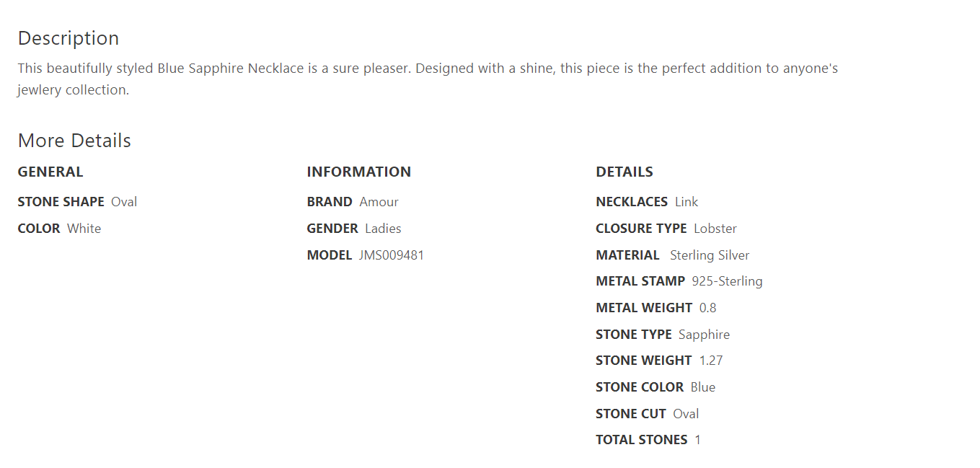Image resolution: width=980 pixels, height=468 pixels.
Task: Click the TOTAL STONES label
Action: tap(642, 440)
